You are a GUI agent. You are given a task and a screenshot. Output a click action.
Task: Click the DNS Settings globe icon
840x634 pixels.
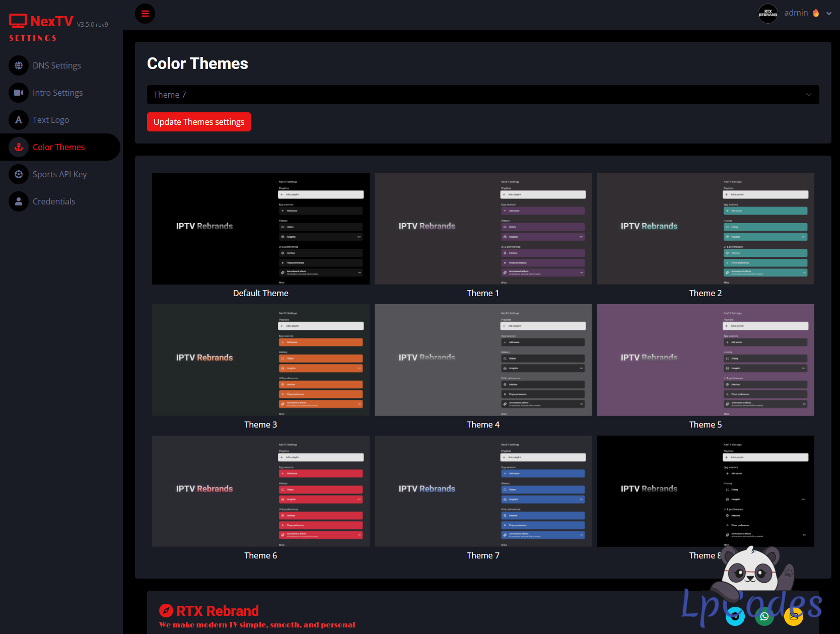[x=19, y=65]
